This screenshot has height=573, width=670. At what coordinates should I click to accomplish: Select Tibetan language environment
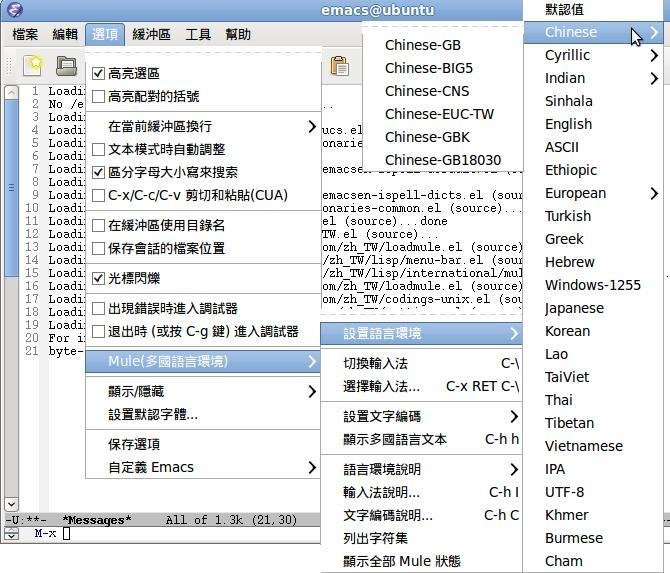tap(593, 423)
